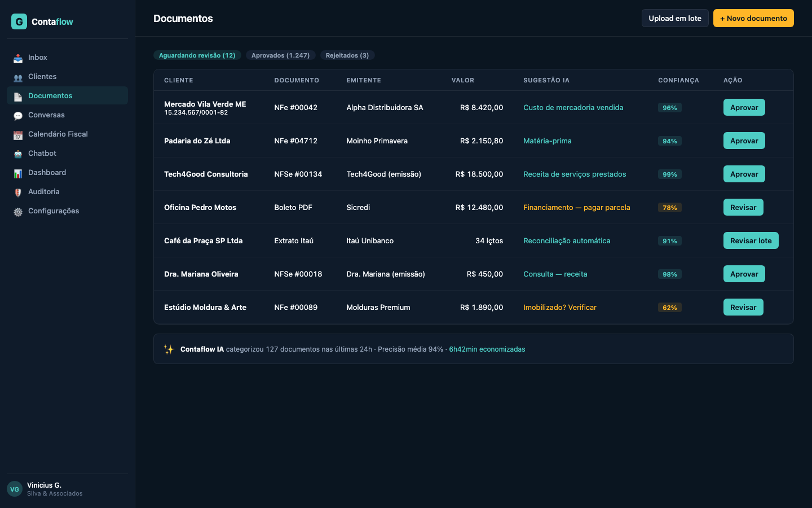Show the Rejeitados documents list

tap(347, 55)
